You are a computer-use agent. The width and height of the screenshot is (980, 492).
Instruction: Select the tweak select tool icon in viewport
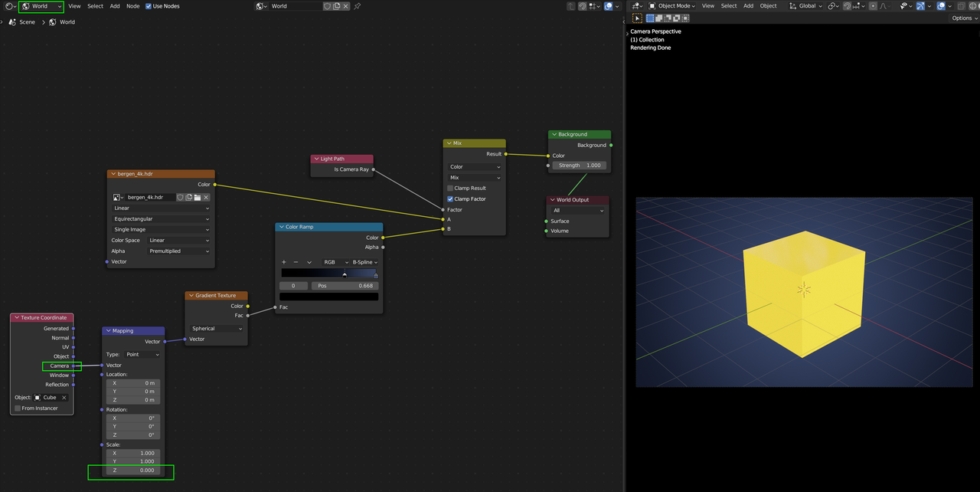[638, 18]
